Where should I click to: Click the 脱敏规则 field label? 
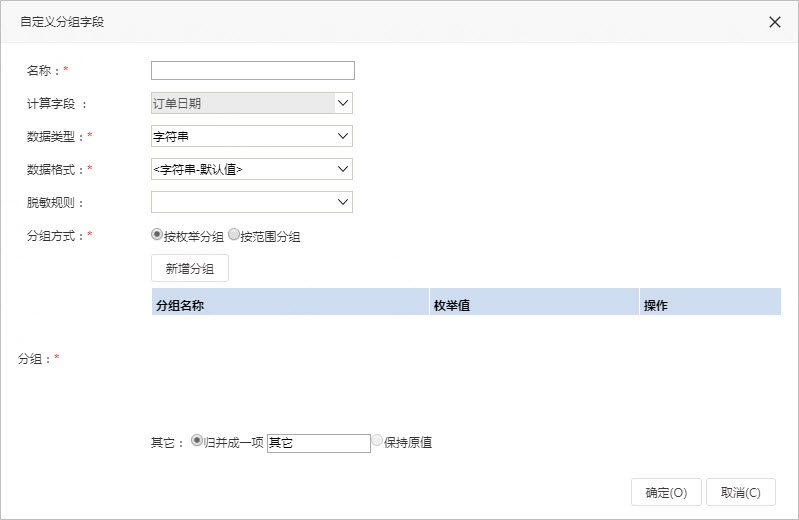click(51, 203)
